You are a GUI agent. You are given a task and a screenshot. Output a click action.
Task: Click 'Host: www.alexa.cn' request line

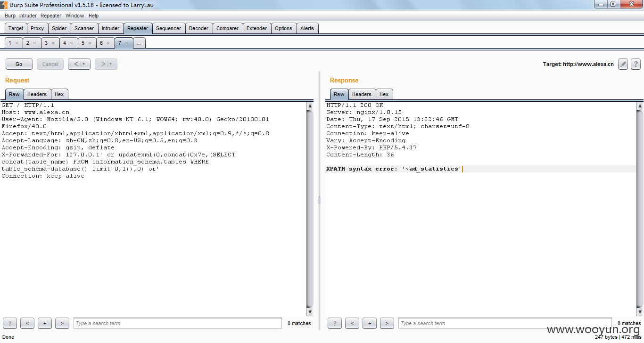35,112
